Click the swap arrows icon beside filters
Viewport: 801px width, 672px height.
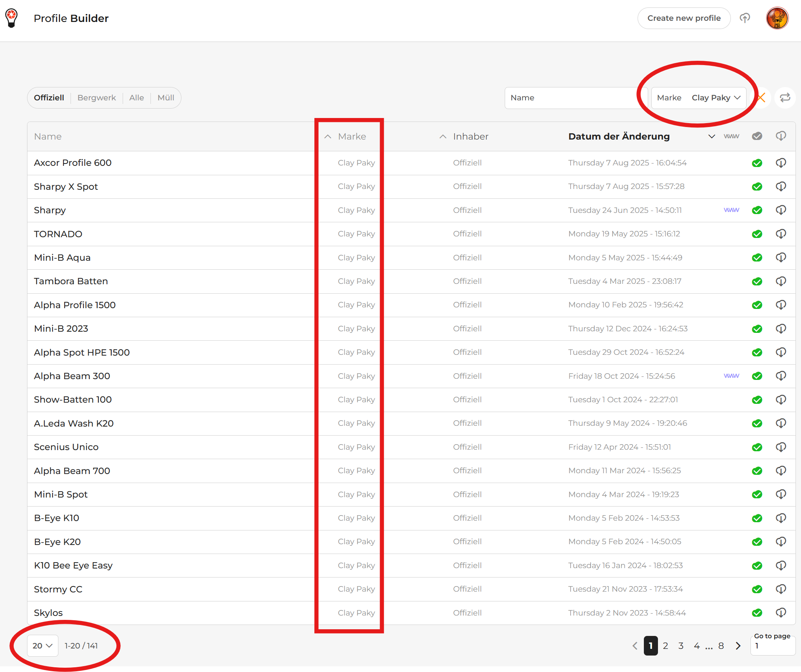point(785,98)
